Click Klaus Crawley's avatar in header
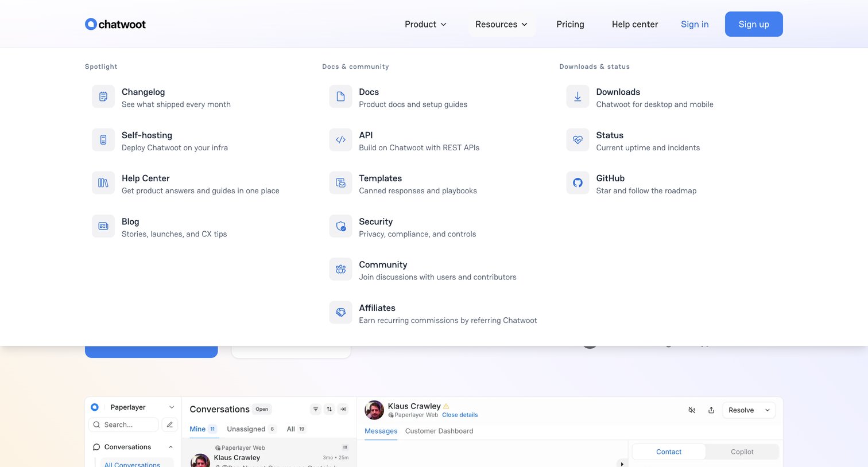 374,410
